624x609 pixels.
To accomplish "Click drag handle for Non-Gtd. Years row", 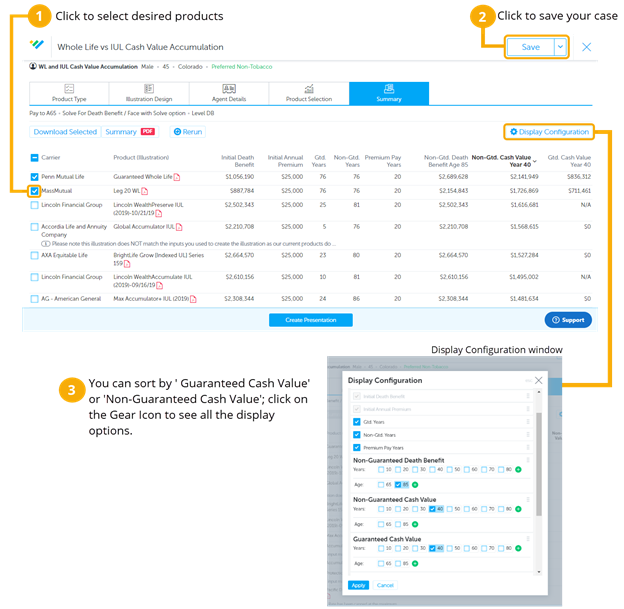I will coord(528,435).
